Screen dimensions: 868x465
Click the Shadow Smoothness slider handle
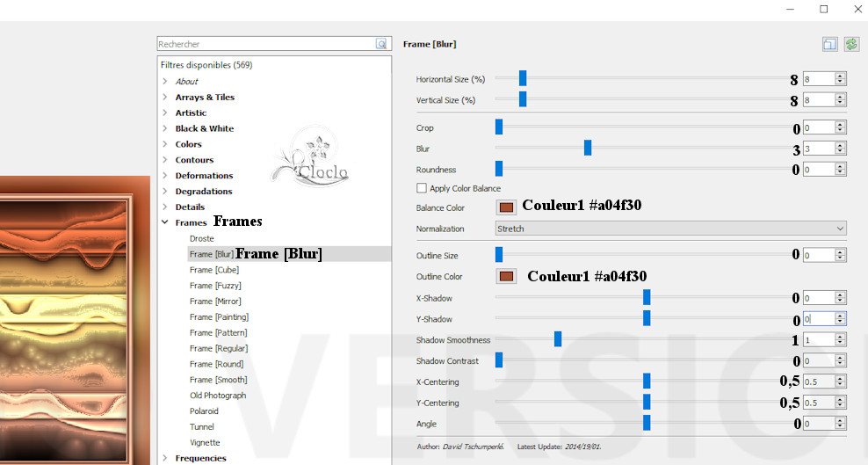click(x=558, y=340)
